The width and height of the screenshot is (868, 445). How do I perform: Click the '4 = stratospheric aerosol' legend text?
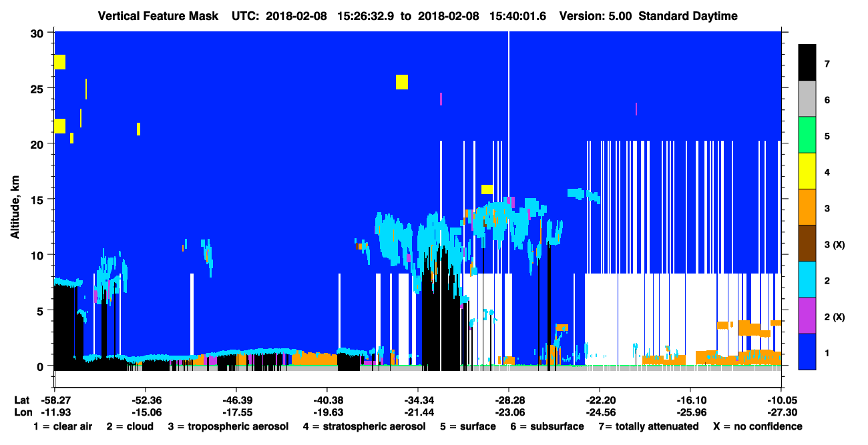coord(364,426)
